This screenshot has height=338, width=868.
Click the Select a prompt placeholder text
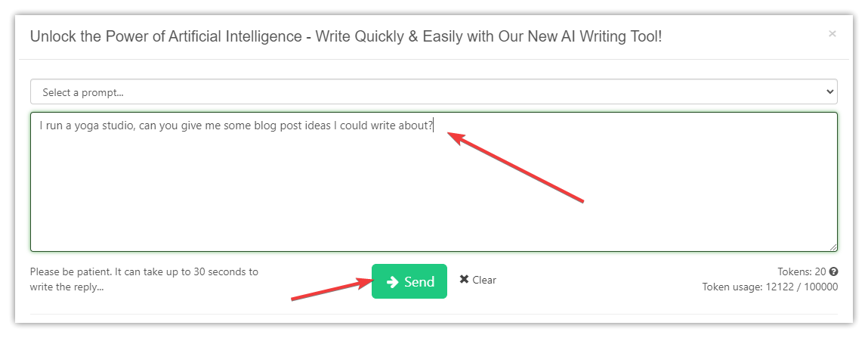82,92
